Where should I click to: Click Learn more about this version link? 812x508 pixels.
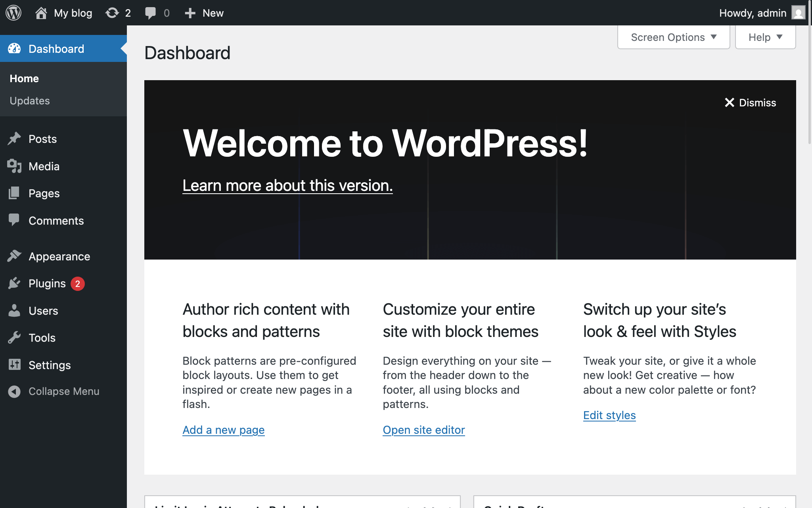click(x=287, y=186)
